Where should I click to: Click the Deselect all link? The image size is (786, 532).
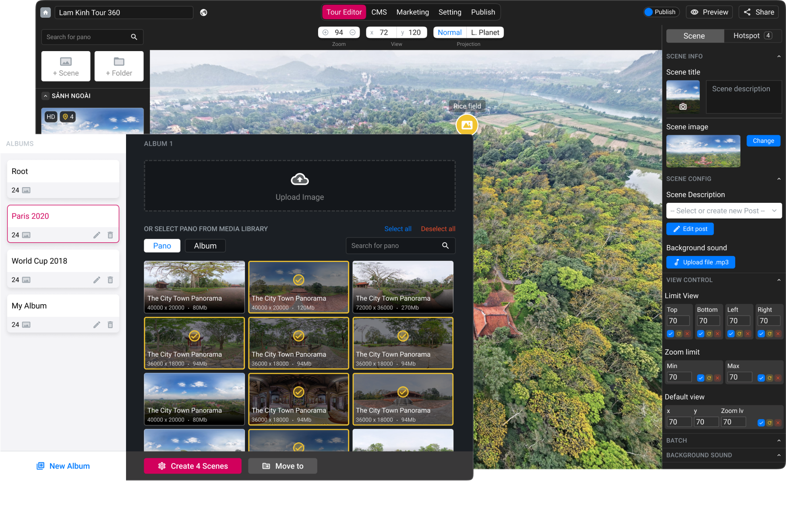click(438, 229)
